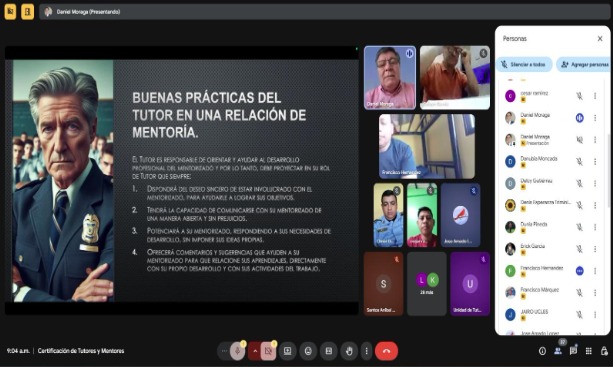This screenshot has width=613, height=367.
Task: Open more options for Dunia Pineda
Action: coord(595,227)
